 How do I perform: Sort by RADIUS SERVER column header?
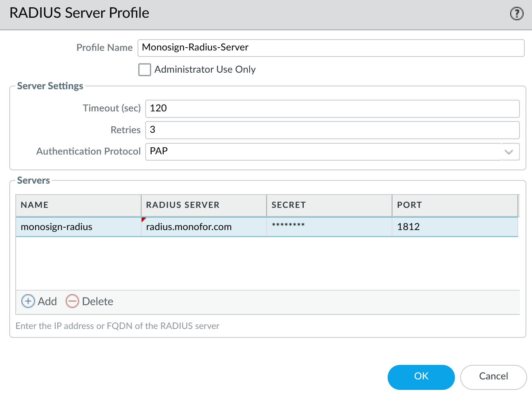click(x=204, y=205)
